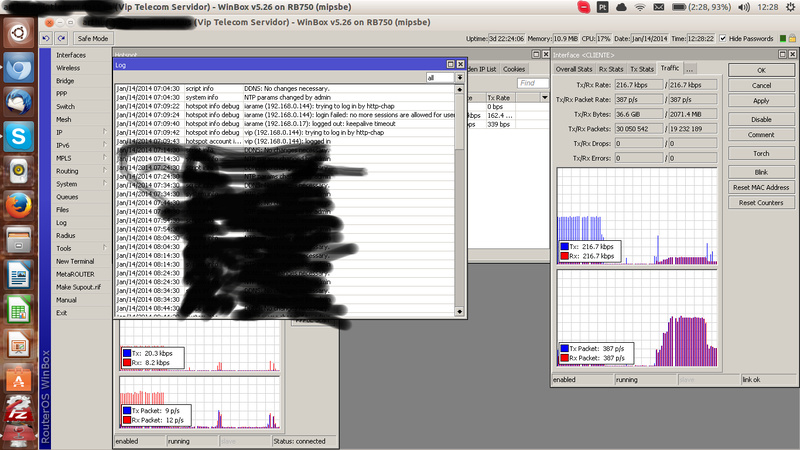The width and height of the screenshot is (800, 450).
Task: Click the Disable button
Action: 761,119
